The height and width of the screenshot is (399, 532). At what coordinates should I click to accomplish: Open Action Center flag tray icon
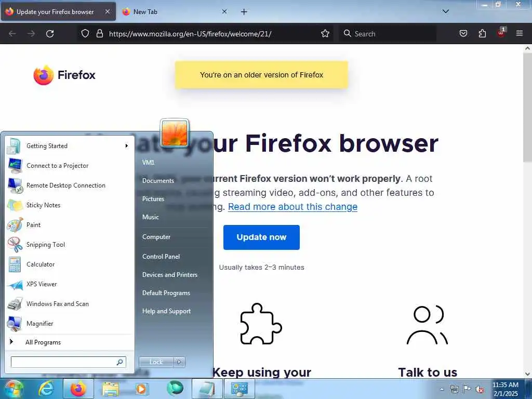(x=467, y=389)
